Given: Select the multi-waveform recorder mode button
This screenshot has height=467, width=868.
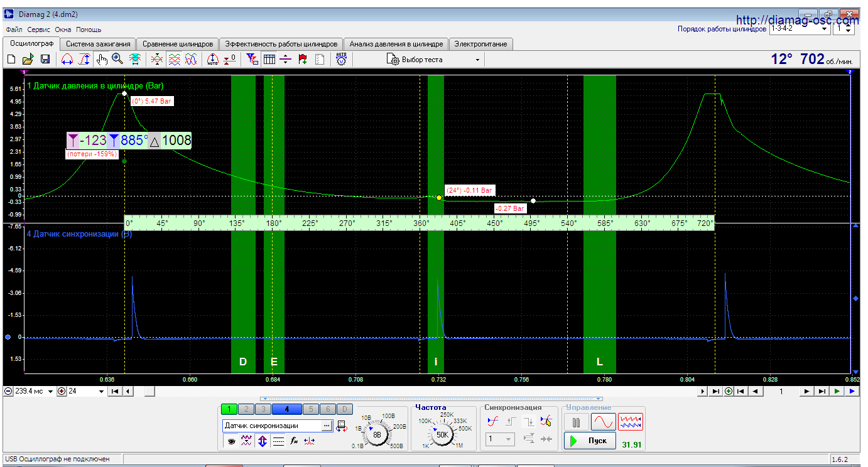Looking at the screenshot, I should [631, 422].
